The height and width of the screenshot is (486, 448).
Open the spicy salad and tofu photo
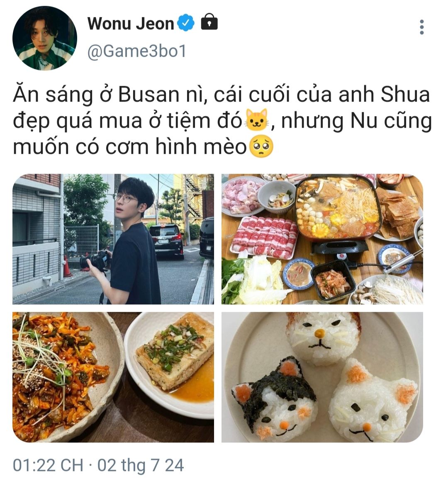pos(113,377)
